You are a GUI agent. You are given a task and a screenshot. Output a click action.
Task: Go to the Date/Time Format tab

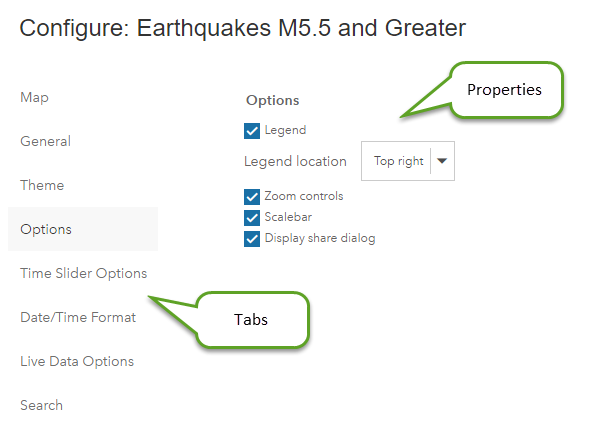point(78,317)
